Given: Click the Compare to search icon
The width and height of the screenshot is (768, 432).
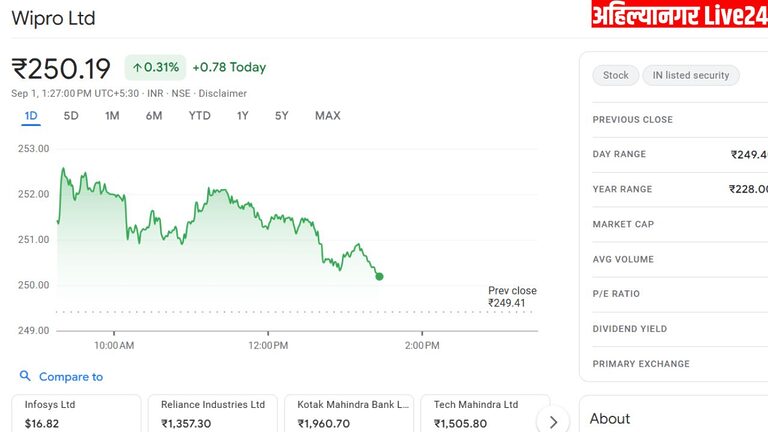Looking at the screenshot, I should click(x=25, y=377).
